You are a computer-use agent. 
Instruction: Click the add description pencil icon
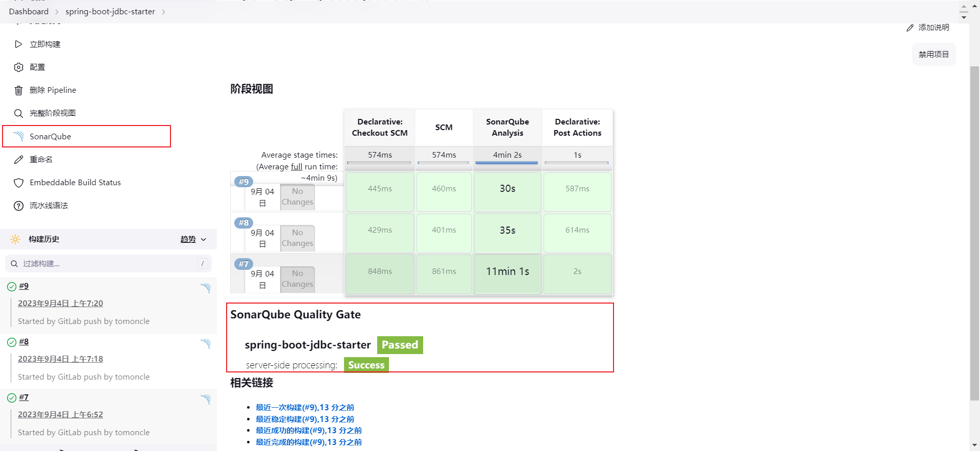click(910, 28)
